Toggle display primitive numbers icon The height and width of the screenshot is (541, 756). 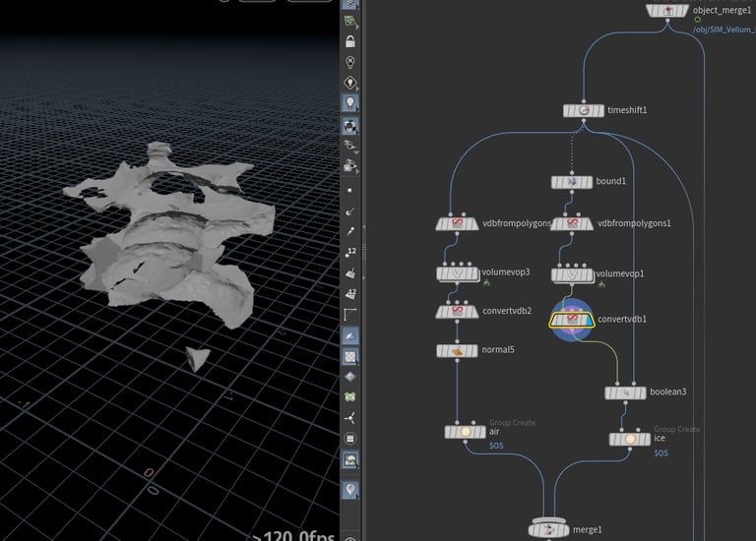[x=350, y=294]
